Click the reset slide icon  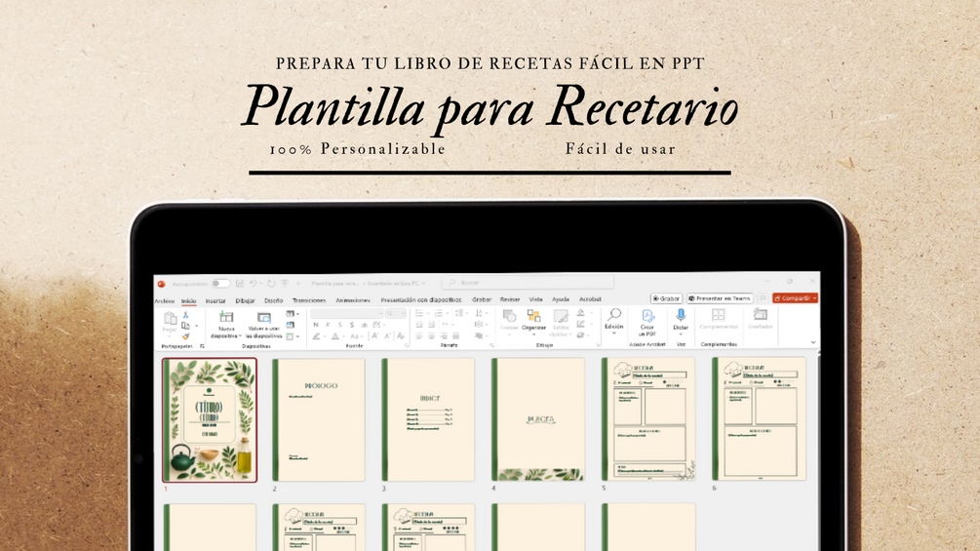coord(291,326)
